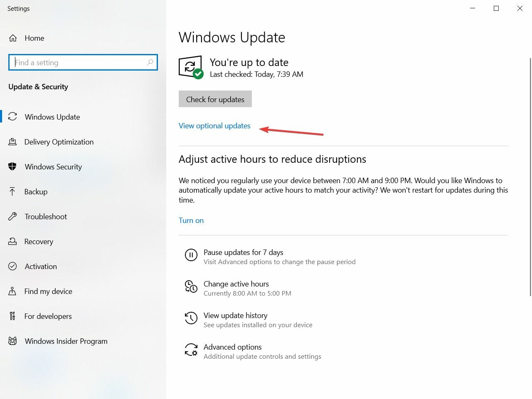Click the 'Settings' window title text
532x399 pixels.
[x=19, y=8]
